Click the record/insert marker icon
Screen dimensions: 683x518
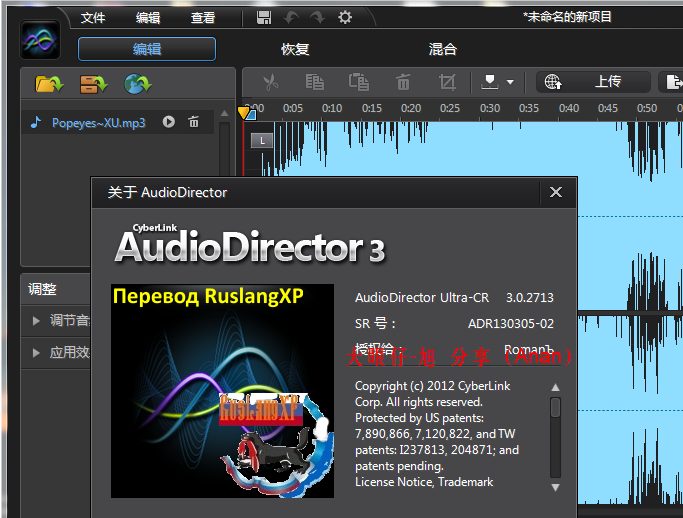coord(490,82)
